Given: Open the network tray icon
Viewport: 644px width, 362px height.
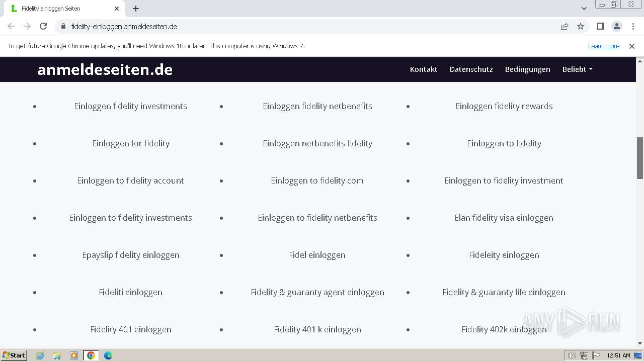Looking at the screenshot, I should point(584,355).
